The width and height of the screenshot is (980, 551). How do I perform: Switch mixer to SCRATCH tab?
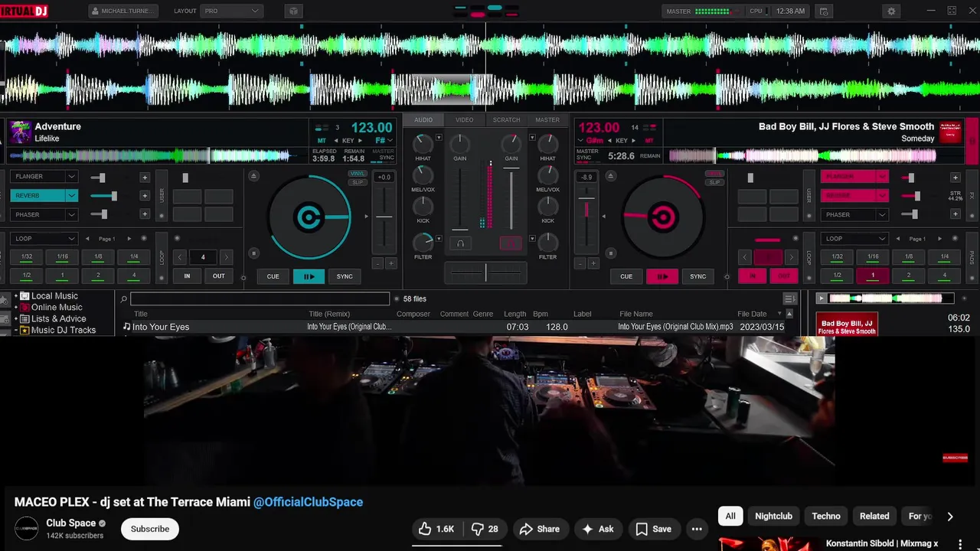click(x=506, y=120)
